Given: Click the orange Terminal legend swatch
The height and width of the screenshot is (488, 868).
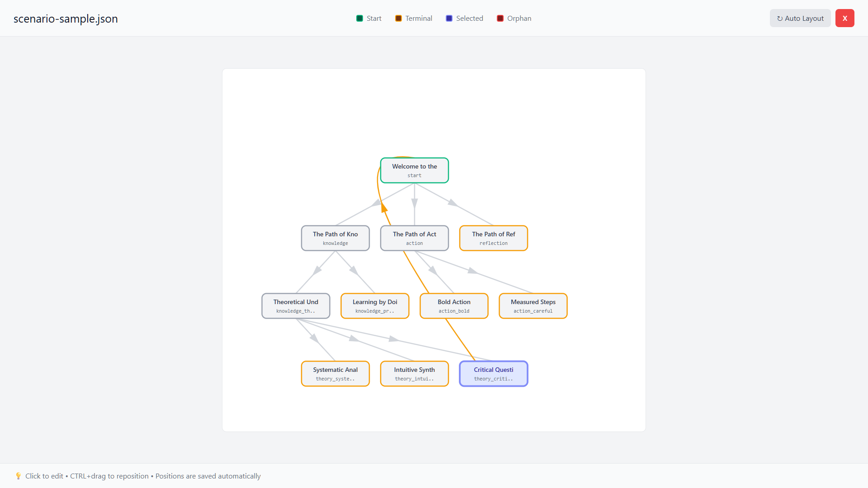Looking at the screenshot, I should click(398, 19).
